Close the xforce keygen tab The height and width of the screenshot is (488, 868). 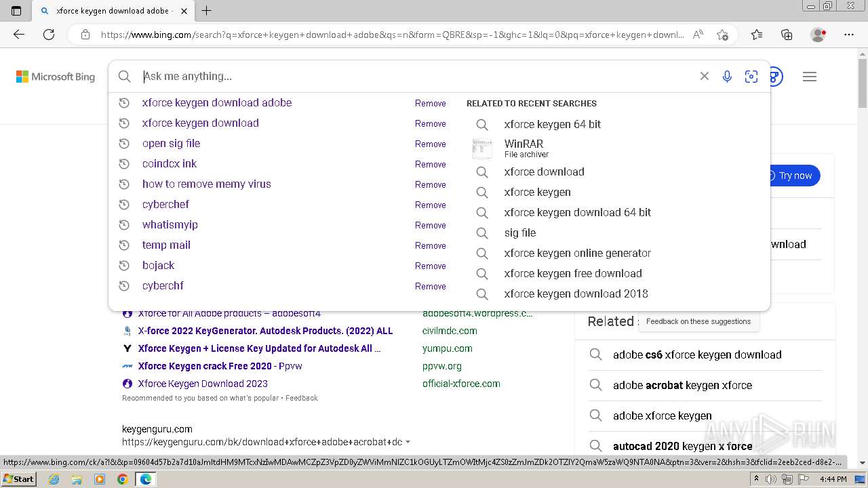(183, 11)
